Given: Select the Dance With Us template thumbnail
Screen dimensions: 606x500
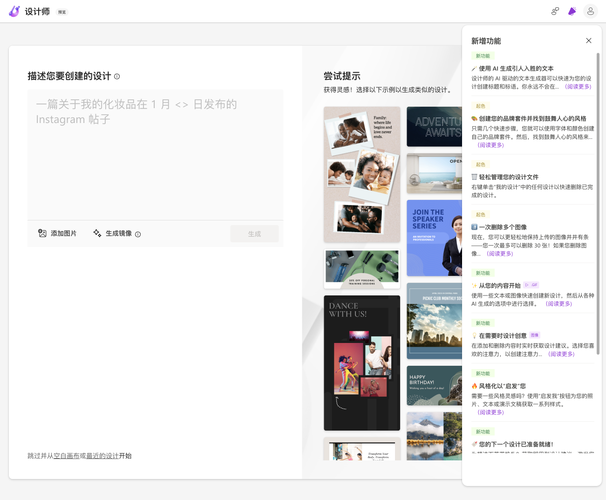Looking at the screenshot, I should [x=361, y=362].
